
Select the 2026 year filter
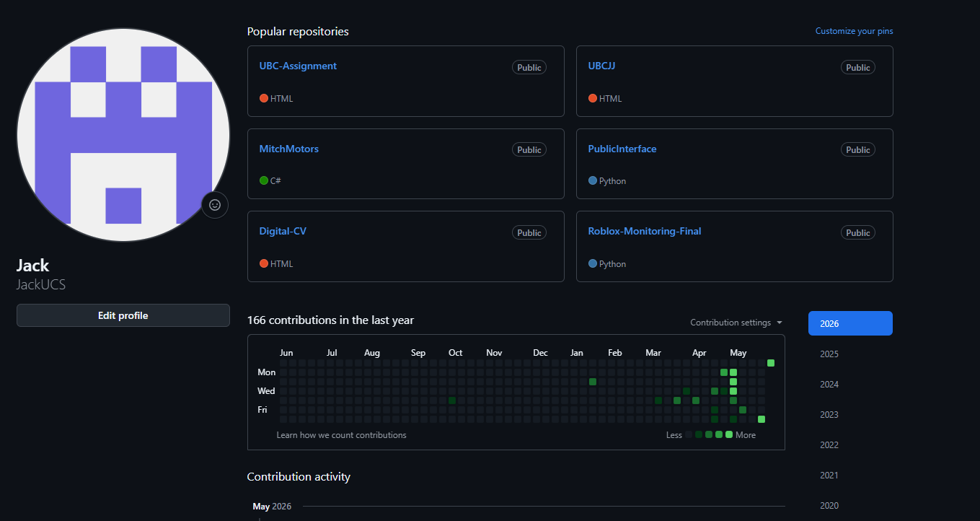click(850, 323)
